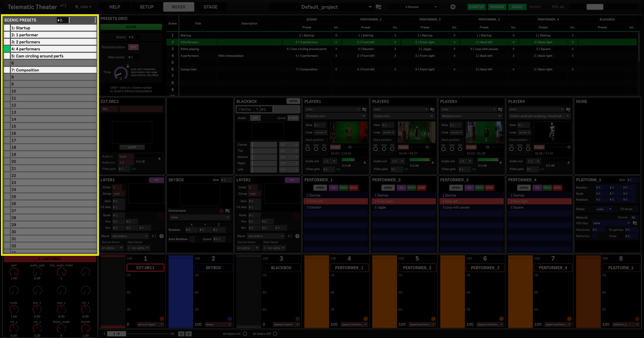
Task: Select the MIXER tab
Action: pyautogui.click(x=178, y=7)
